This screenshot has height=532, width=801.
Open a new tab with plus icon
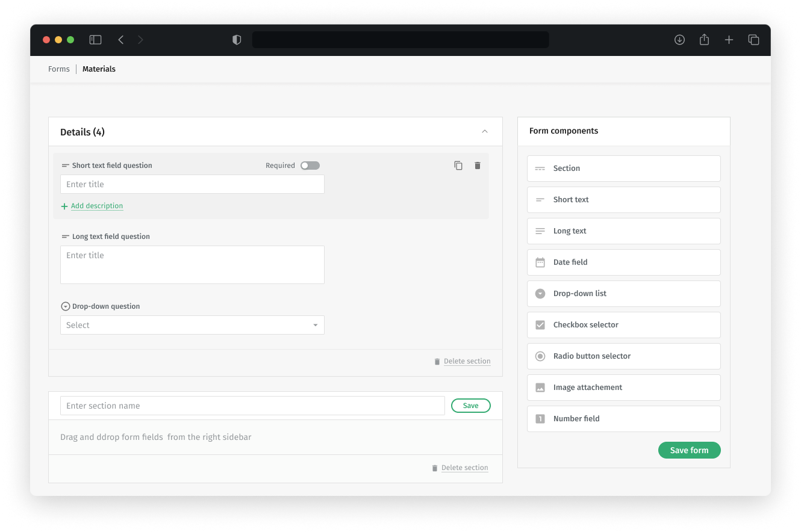[729, 40]
